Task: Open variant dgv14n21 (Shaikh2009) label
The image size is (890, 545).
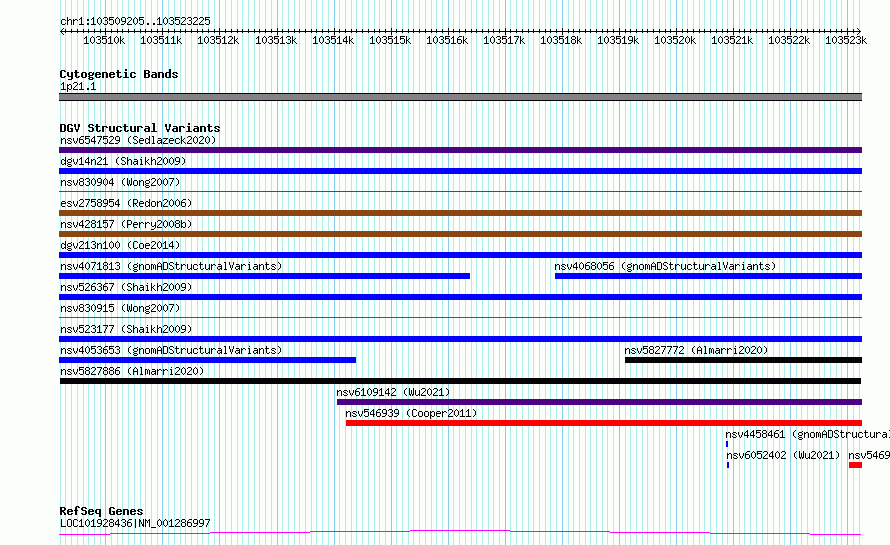Action: tap(123, 161)
